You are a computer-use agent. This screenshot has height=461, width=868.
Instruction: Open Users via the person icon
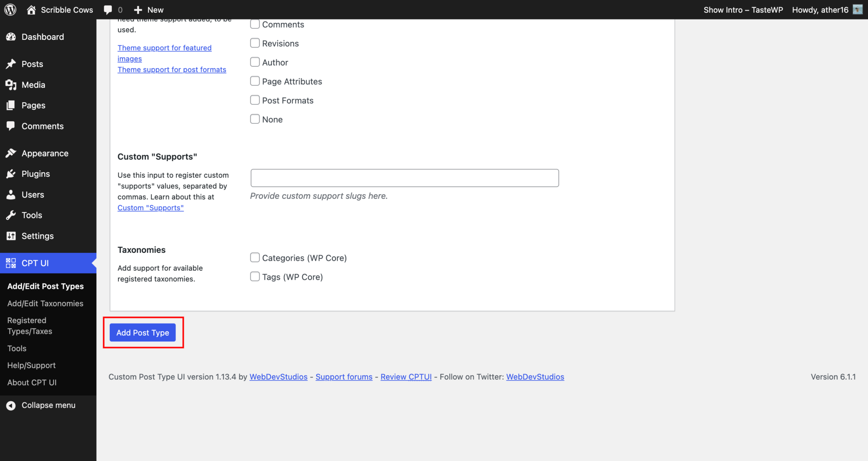[11, 194]
